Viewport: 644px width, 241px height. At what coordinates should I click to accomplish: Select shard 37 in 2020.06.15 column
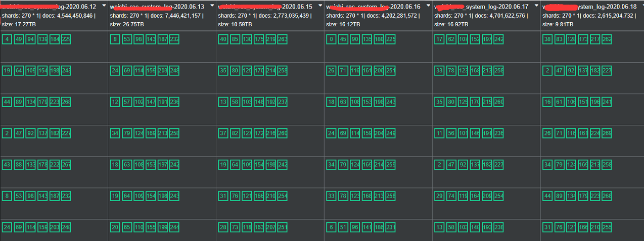pyautogui.click(x=223, y=133)
